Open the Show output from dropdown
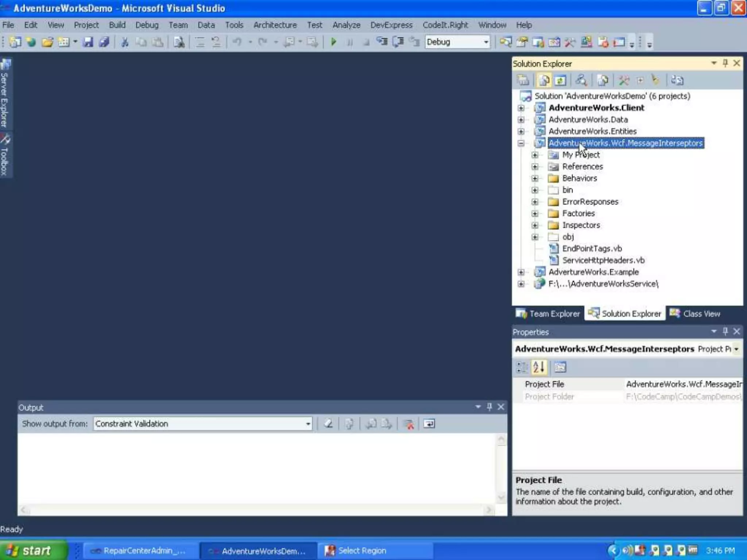The image size is (747, 560). pos(308,424)
